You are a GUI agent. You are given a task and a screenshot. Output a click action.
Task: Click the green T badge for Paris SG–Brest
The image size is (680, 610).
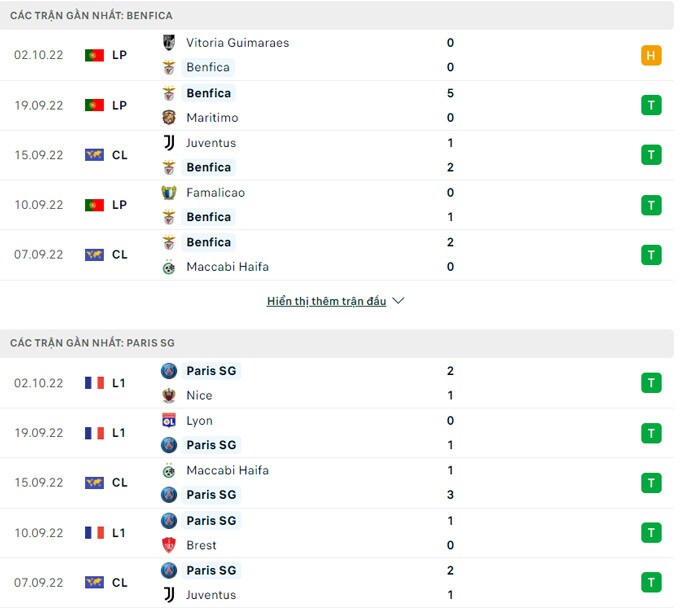[651, 533]
